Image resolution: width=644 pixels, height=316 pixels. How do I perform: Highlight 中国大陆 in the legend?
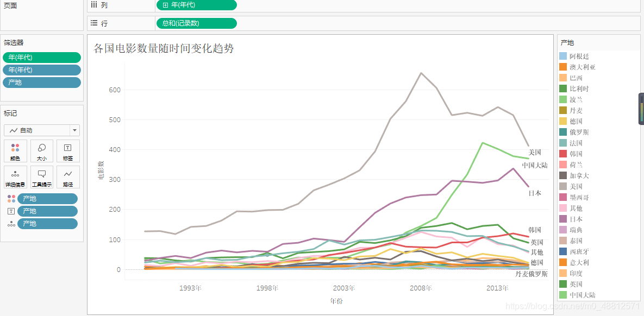tap(582, 295)
